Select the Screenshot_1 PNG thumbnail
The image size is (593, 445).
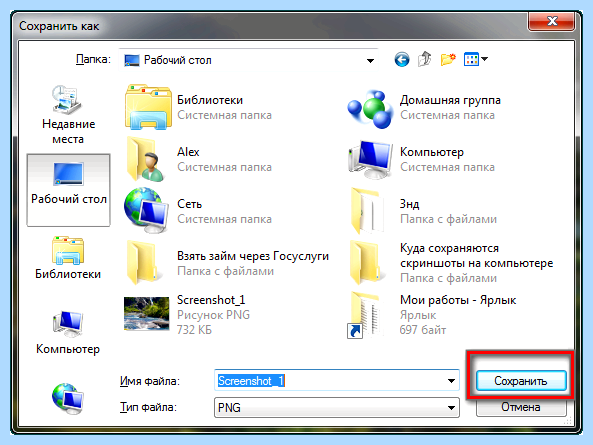(x=147, y=314)
